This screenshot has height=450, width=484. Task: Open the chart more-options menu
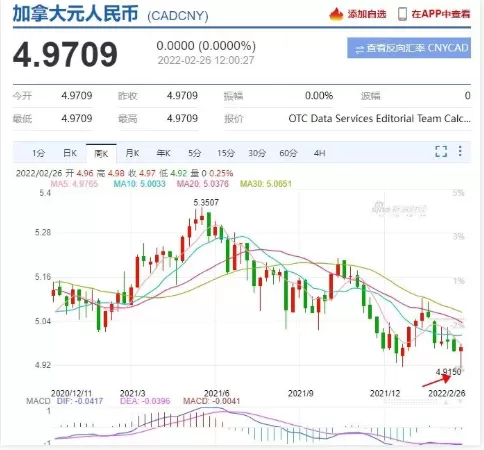pos(460,151)
